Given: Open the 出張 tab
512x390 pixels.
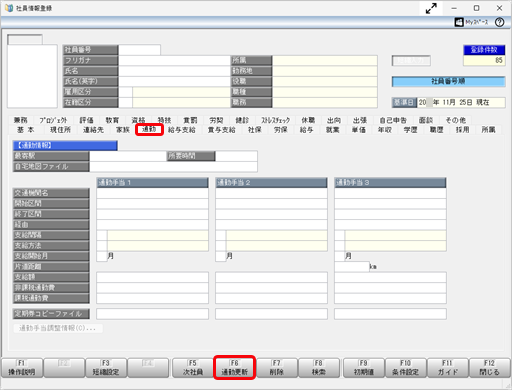Looking at the screenshot, I should [x=360, y=120].
